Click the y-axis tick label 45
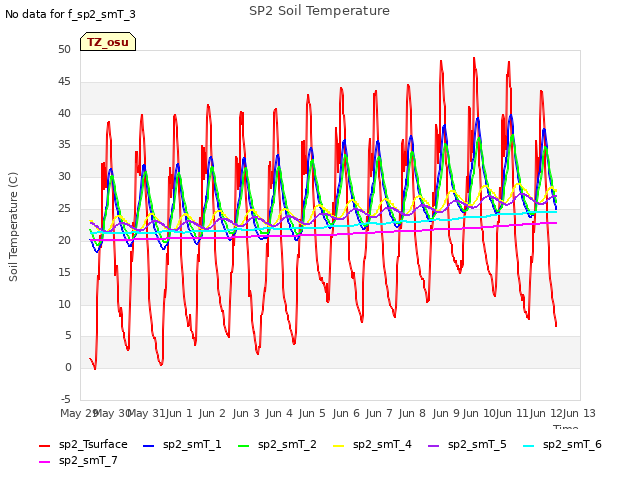The width and height of the screenshot is (640, 480). pyautogui.click(x=64, y=82)
